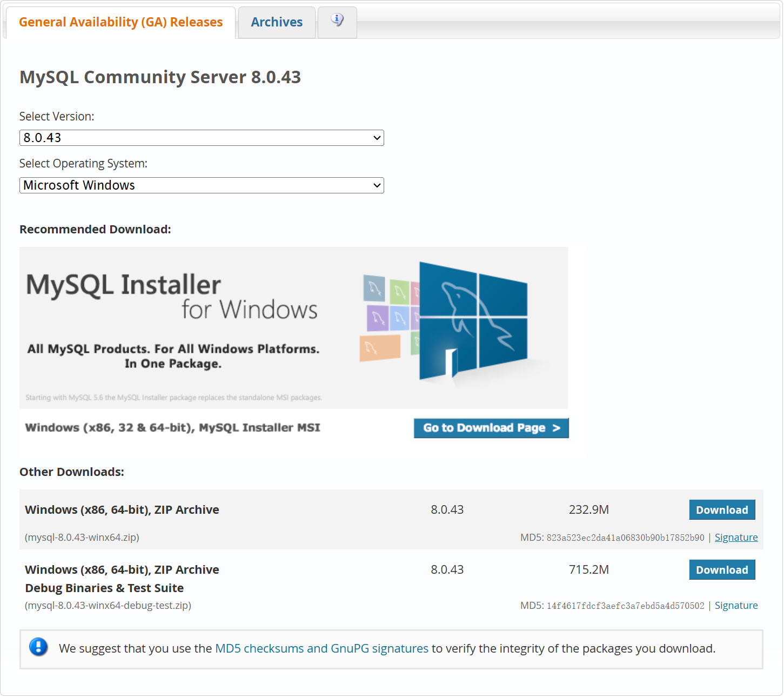This screenshot has width=784, height=698.
Task: Click the mysql-8.0.43-winx64-debug-test.zip filename text
Action: [108, 606]
